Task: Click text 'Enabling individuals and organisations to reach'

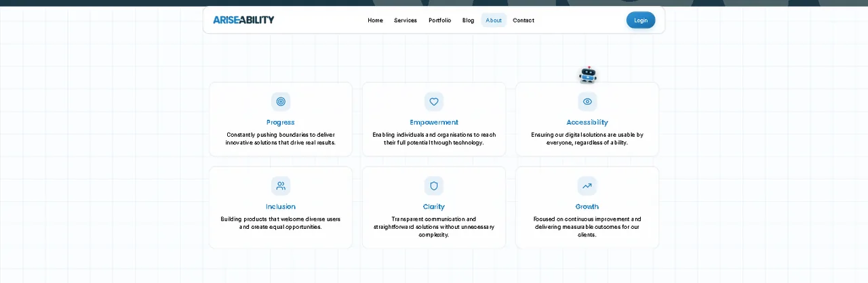Action: click(x=434, y=135)
